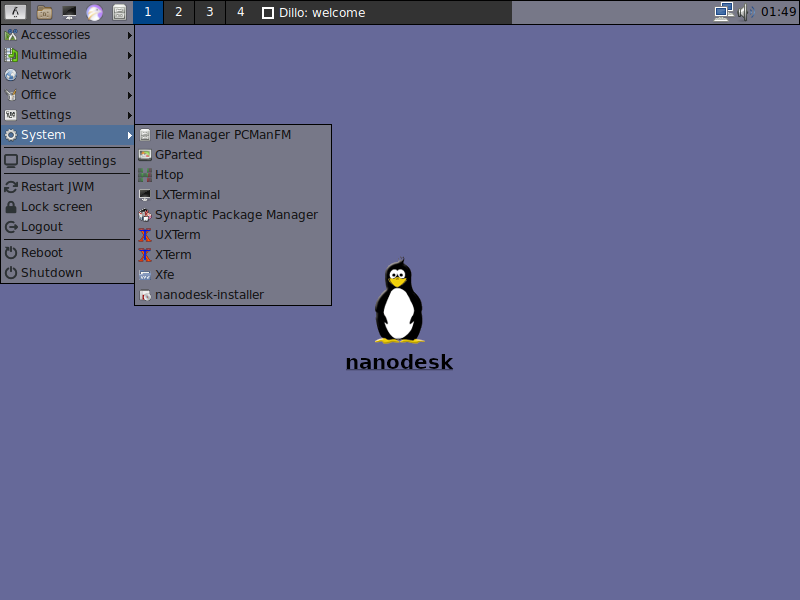Screen dimensions: 800x600
Task: Expand the Network submenu
Action: tap(68, 75)
